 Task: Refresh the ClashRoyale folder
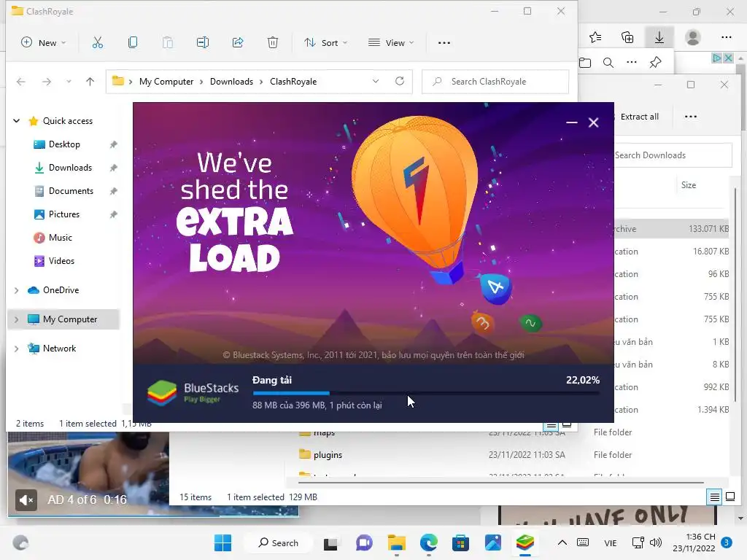[x=400, y=81]
